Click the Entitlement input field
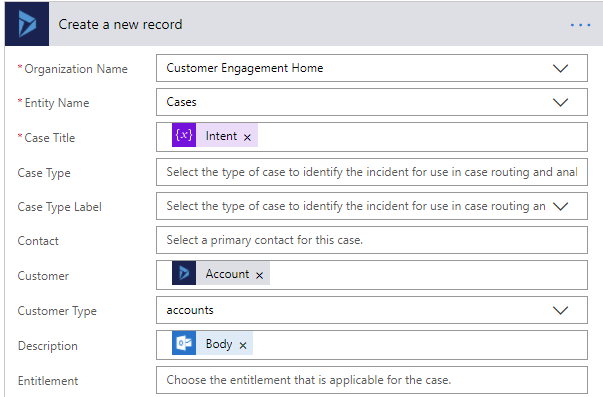The image size is (603, 397). click(372, 380)
